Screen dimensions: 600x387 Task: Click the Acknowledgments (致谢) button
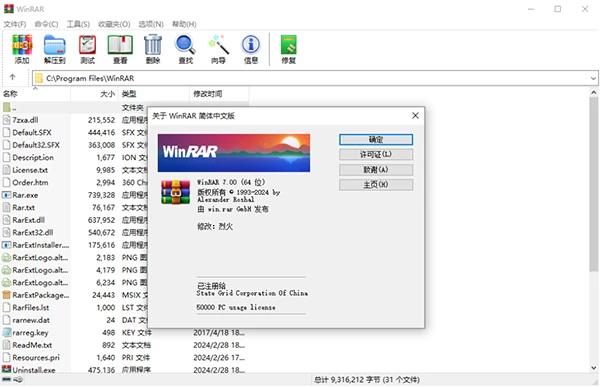pyautogui.click(x=376, y=170)
